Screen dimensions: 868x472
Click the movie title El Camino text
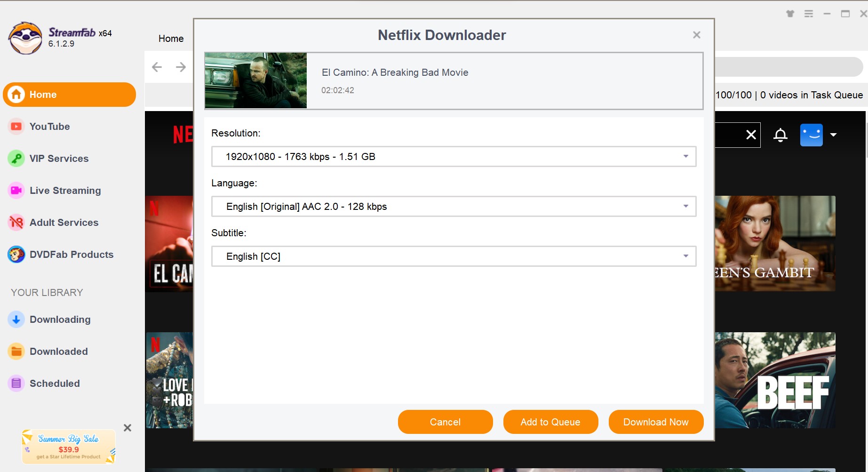(395, 72)
